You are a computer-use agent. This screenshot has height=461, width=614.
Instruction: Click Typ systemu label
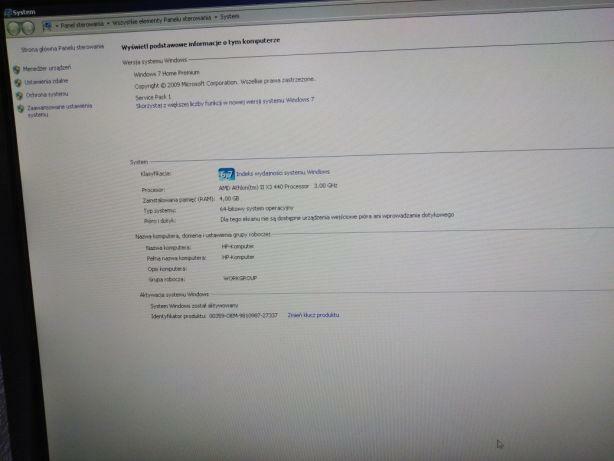click(x=160, y=211)
